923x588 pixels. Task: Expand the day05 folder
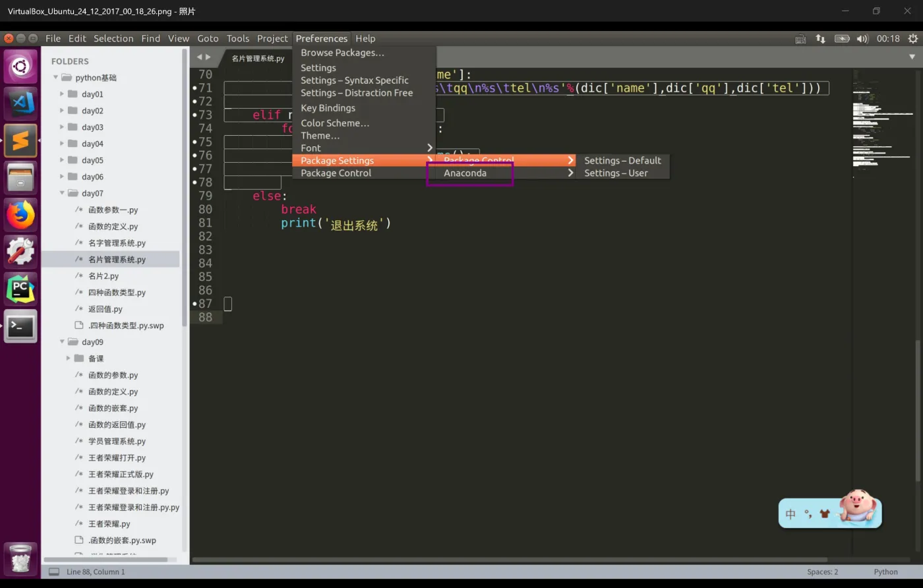[62, 160]
